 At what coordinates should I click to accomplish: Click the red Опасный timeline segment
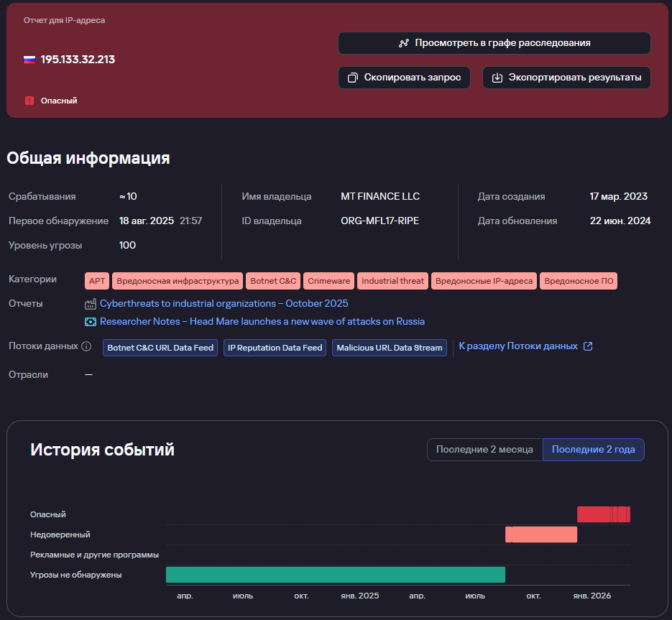(x=594, y=514)
